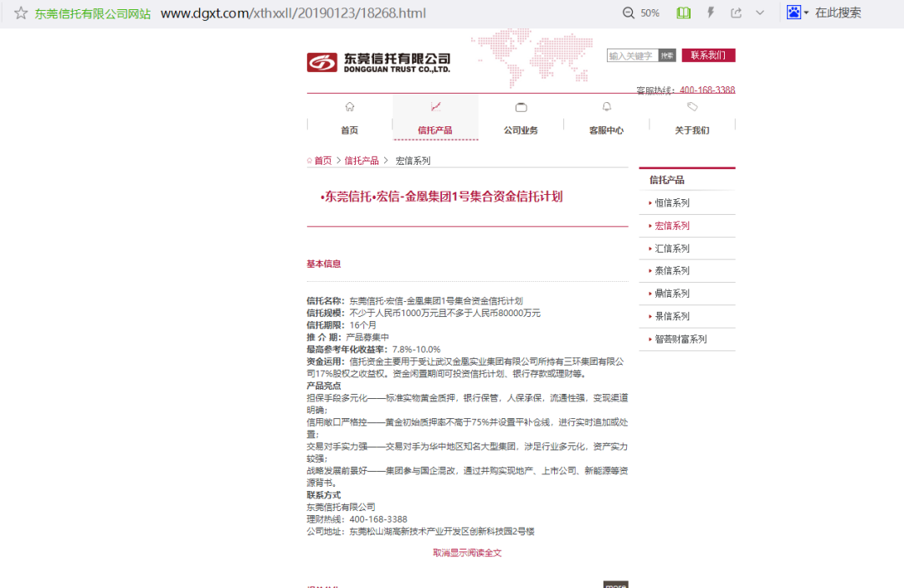Select 鼎信系列 in sidebar
904x588 pixels.
coord(672,293)
